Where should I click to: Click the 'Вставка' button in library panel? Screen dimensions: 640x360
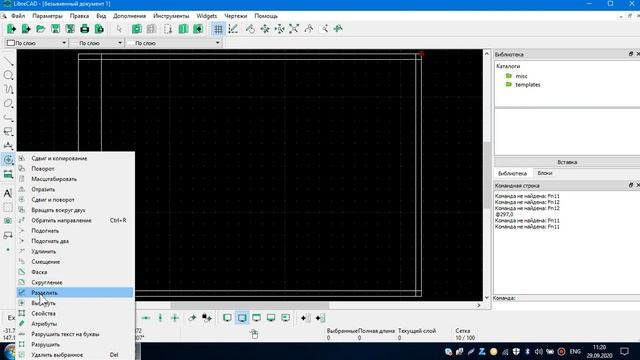tap(567, 162)
